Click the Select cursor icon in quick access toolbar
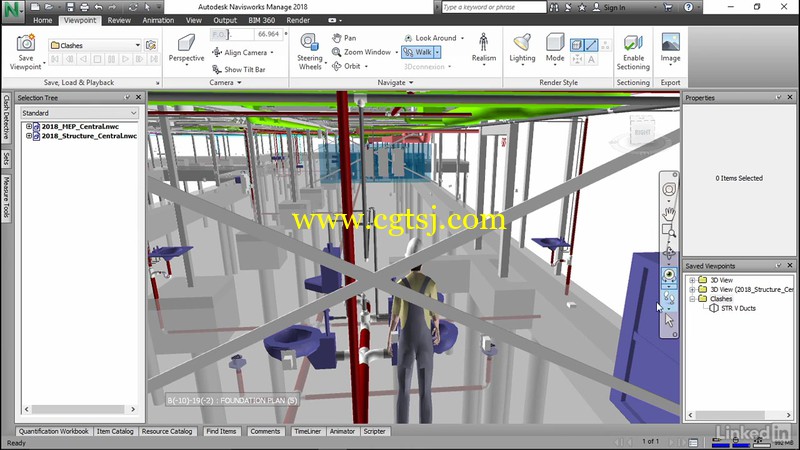800x450 pixels. 147,7
